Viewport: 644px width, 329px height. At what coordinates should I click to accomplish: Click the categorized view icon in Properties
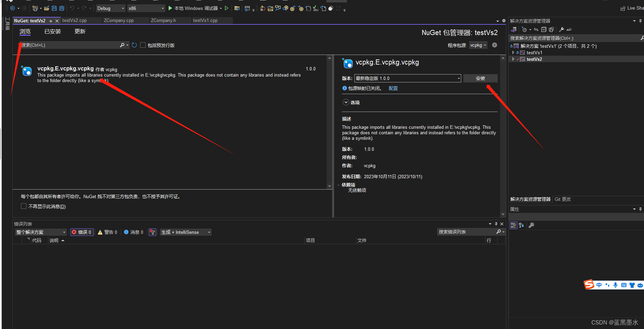pyautogui.click(x=513, y=225)
